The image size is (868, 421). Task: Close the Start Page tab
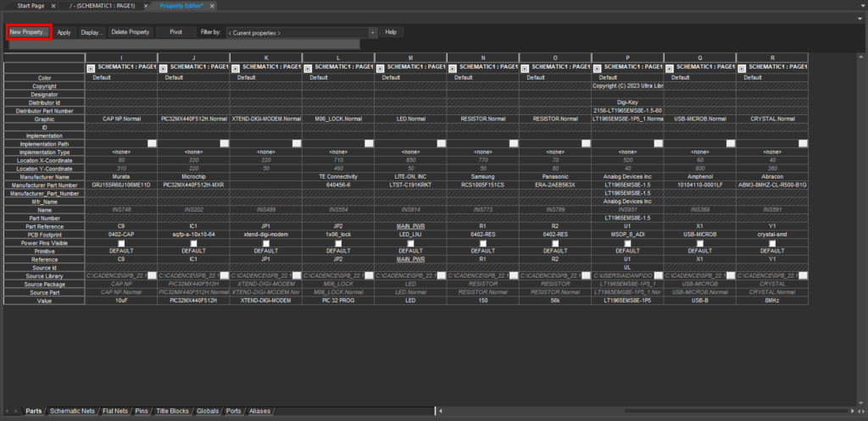click(53, 6)
